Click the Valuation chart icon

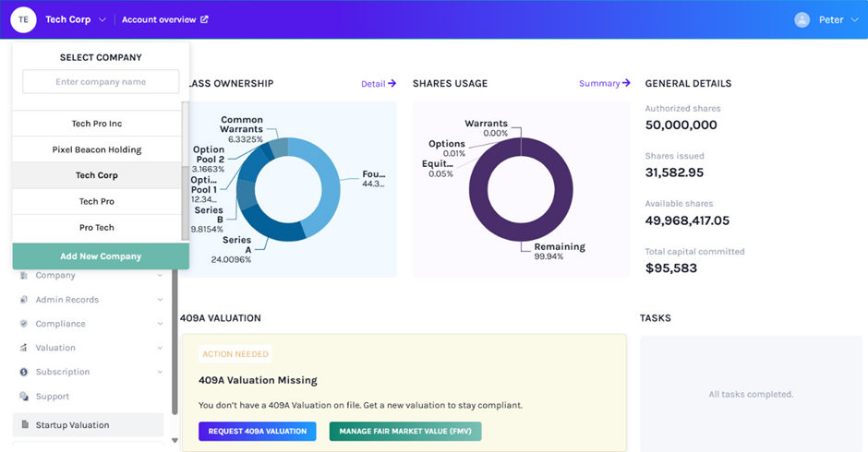coord(23,348)
